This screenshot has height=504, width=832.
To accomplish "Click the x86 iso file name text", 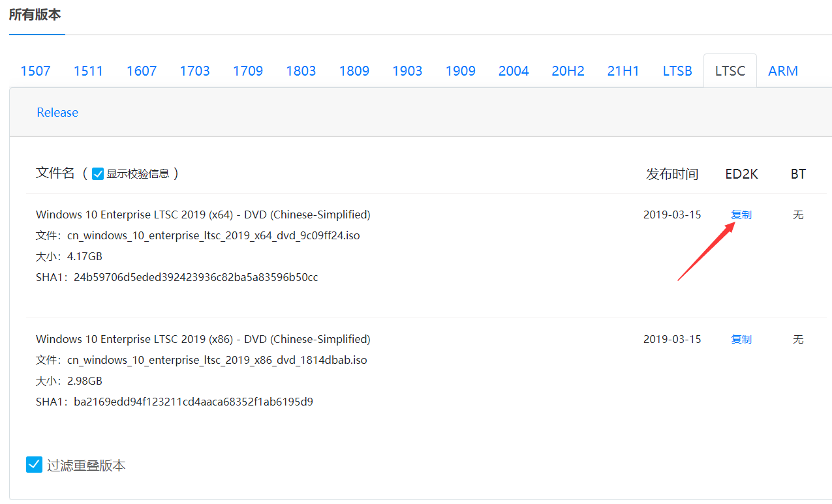I will coord(217,360).
